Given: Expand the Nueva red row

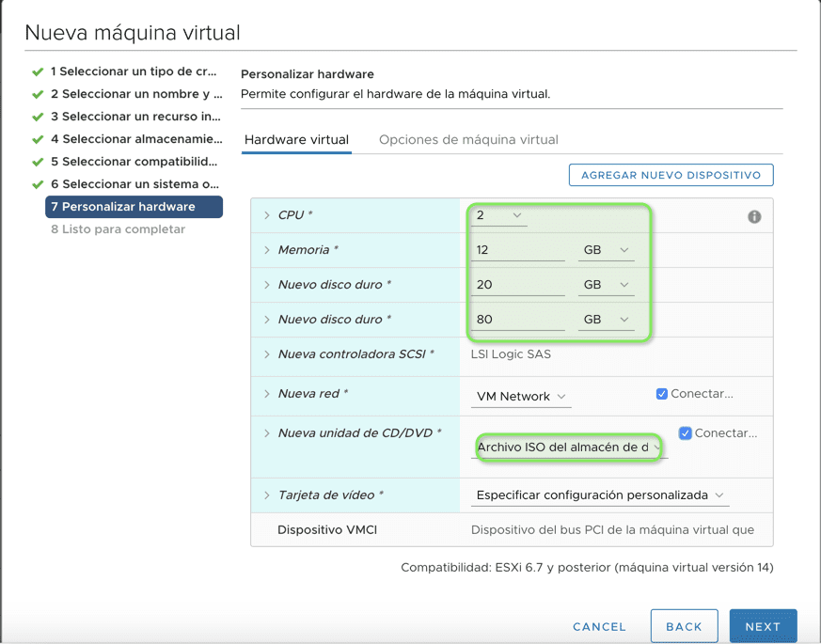Looking at the screenshot, I should click(x=266, y=394).
